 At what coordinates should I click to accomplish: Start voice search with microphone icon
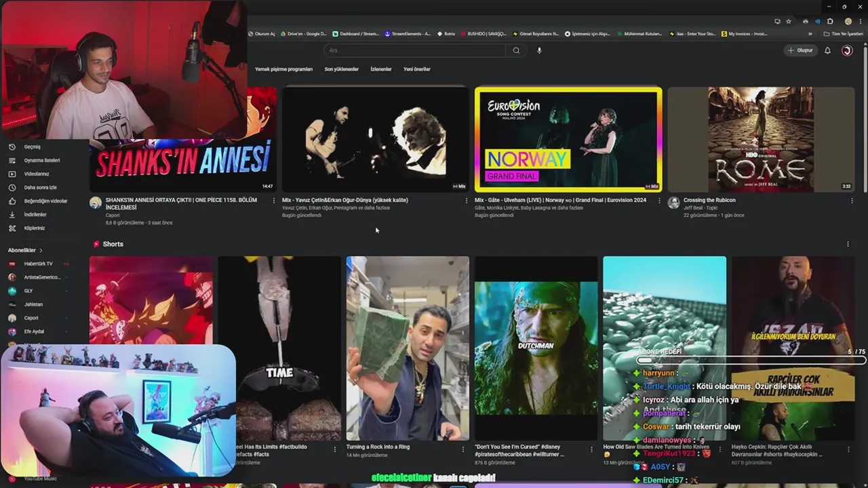[539, 50]
